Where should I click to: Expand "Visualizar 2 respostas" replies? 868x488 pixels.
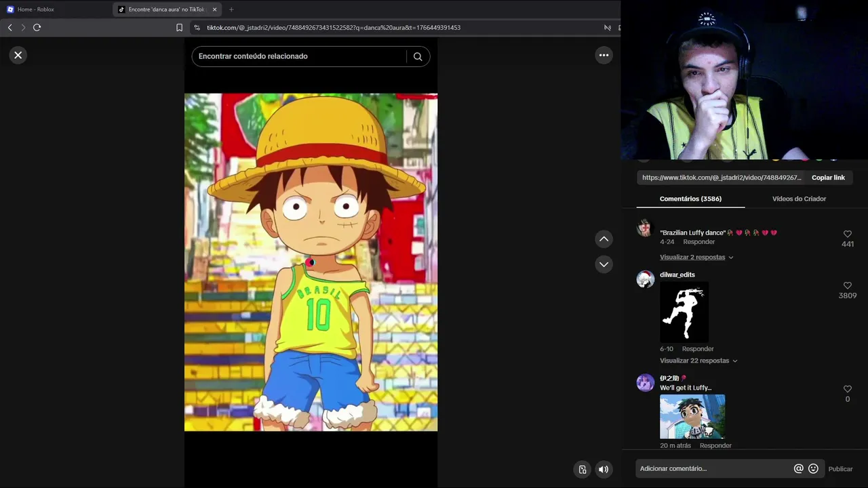pyautogui.click(x=696, y=257)
